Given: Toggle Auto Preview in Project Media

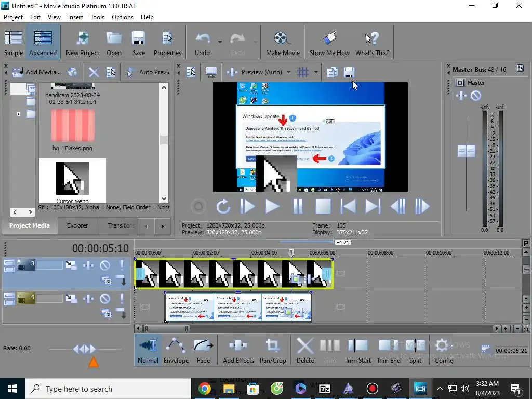Looking at the screenshot, I should (147, 72).
